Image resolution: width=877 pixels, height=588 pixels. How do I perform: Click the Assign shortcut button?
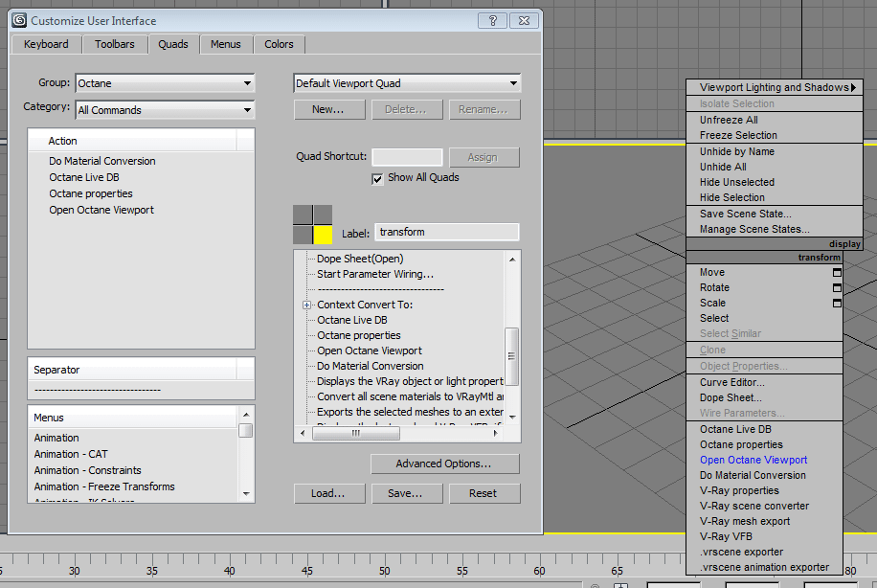483,157
